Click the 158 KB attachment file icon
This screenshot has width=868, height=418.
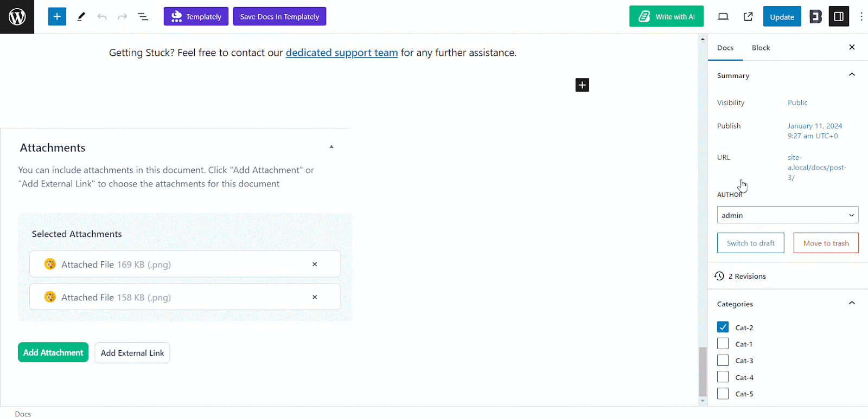pyautogui.click(x=50, y=297)
